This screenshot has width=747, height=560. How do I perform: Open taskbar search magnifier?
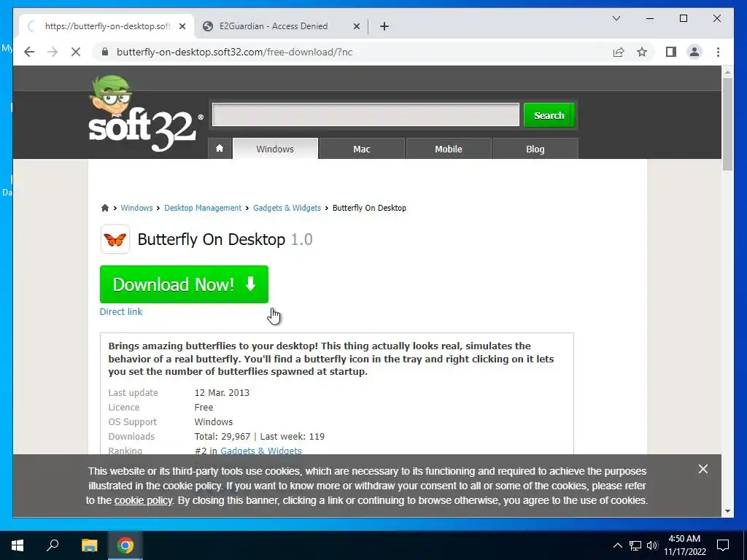pyautogui.click(x=53, y=545)
